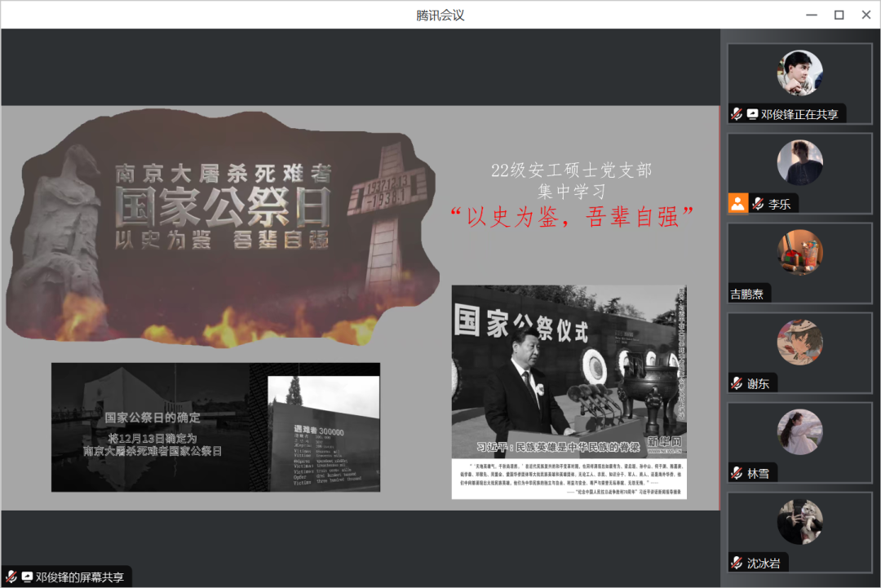Click 谢东's muted microphone icon

pos(737,383)
